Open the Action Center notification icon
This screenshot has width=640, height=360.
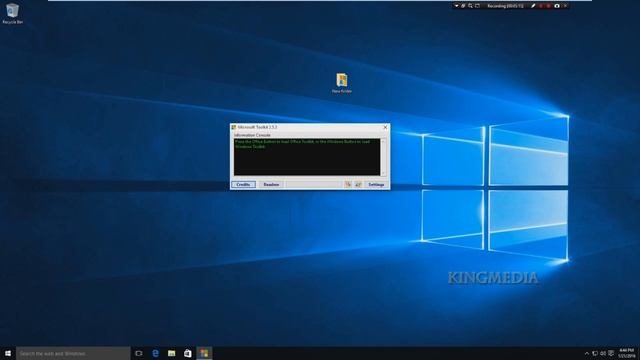(611, 353)
